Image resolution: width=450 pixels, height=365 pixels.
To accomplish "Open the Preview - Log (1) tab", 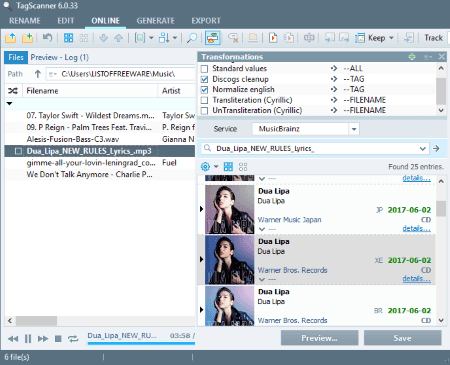I will [x=60, y=57].
